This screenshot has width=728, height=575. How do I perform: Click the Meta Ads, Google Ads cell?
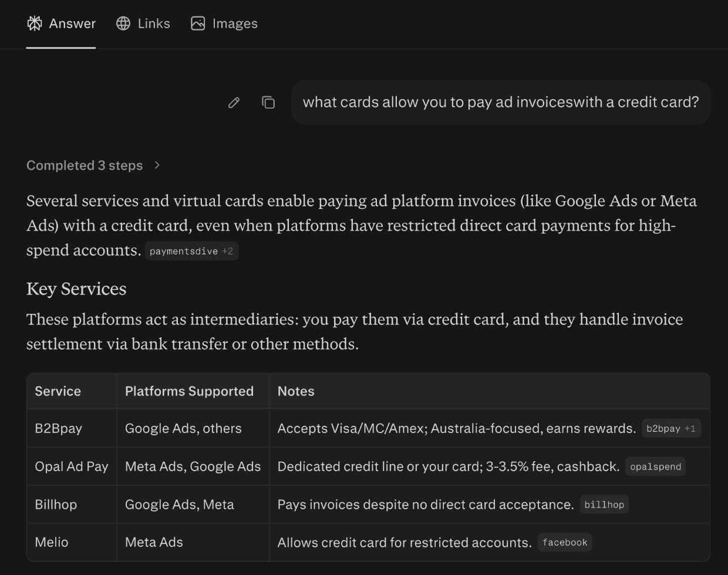pos(193,466)
